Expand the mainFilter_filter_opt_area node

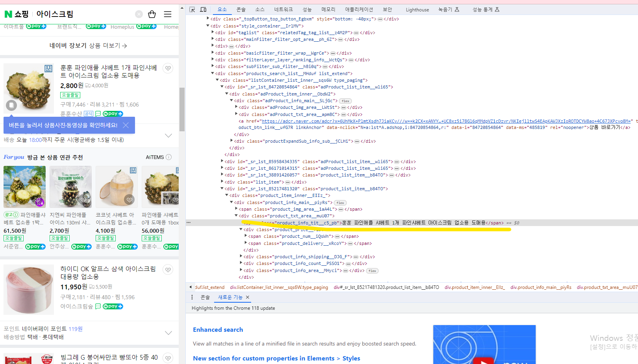coord(213,39)
